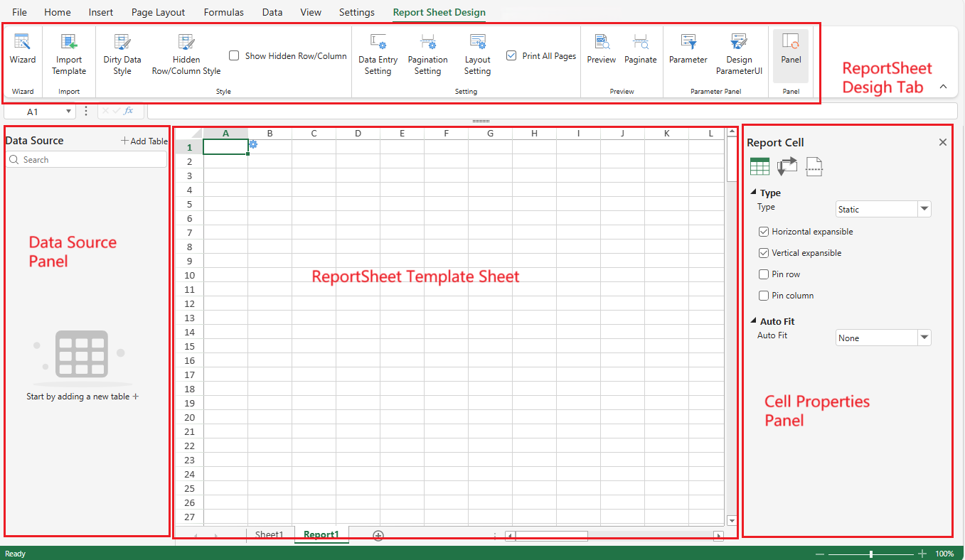The height and width of the screenshot is (560, 965).
Task: Launch the report Wizard tool
Action: tap(22, 50)
